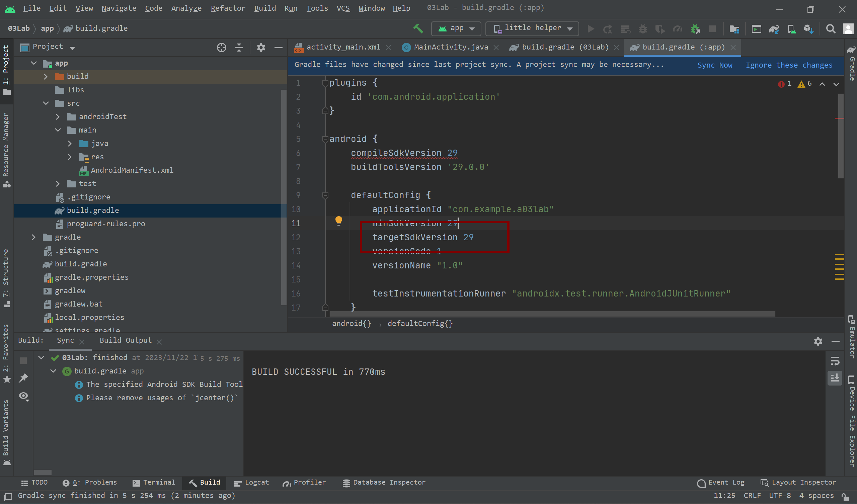Hide the Project panel with the minus icon
The width and height of the screenshot is (857, 504).
[x=279, y=47]
